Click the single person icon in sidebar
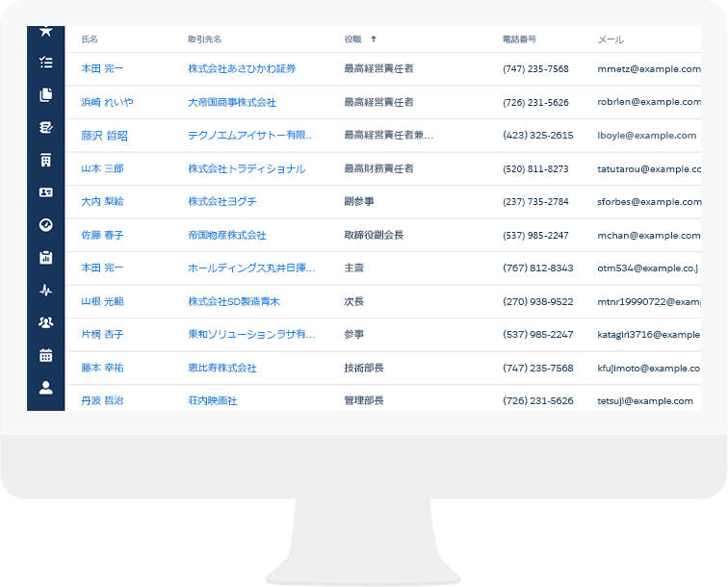 [45, 388]
